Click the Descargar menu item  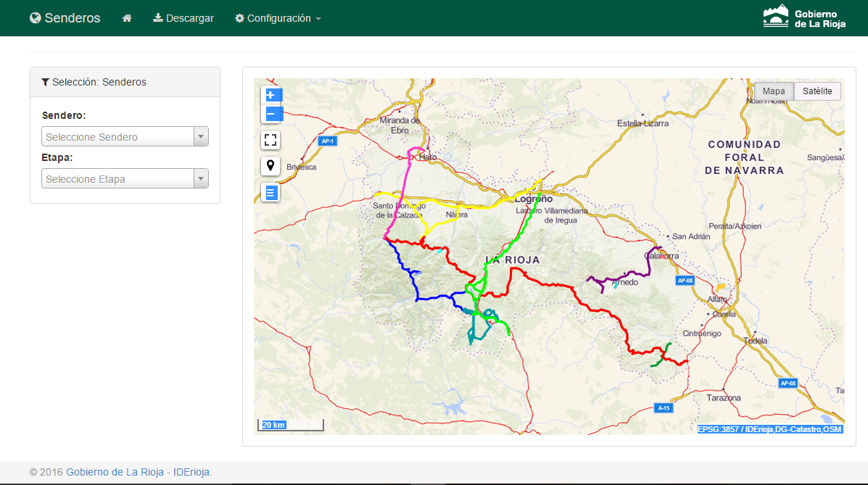click(183, 18)
